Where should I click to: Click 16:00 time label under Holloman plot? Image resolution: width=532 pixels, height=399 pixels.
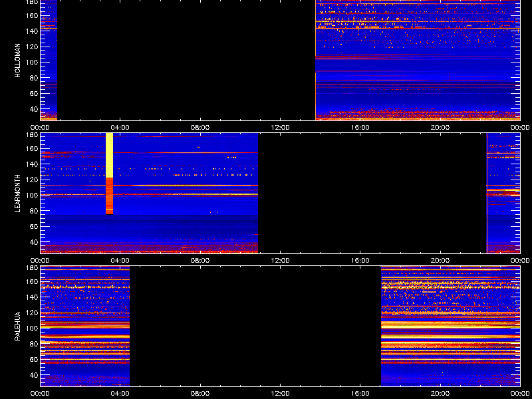coord(360,128)
